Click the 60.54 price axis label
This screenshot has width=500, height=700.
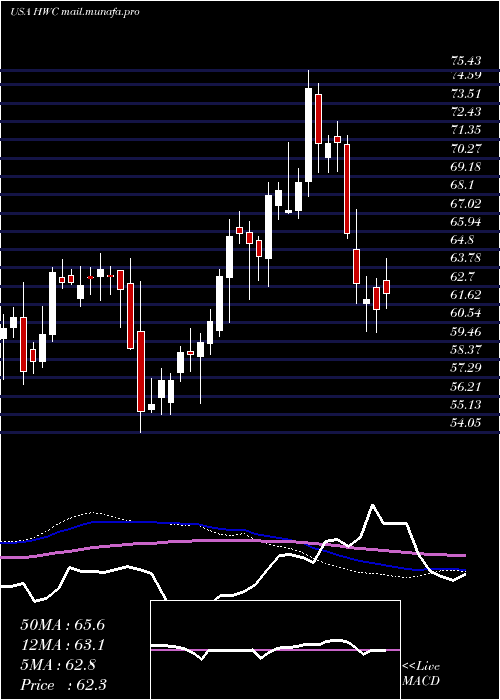[x=466, y=313]
